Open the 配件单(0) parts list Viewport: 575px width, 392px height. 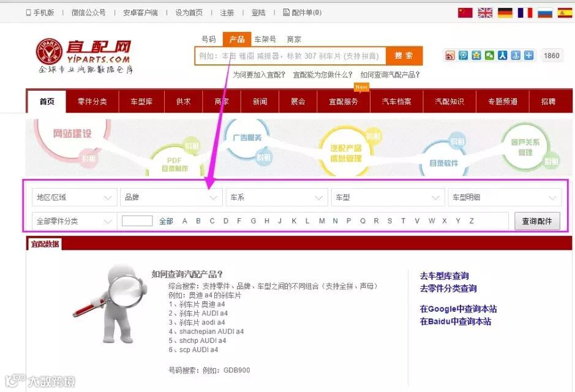[302, 13]
